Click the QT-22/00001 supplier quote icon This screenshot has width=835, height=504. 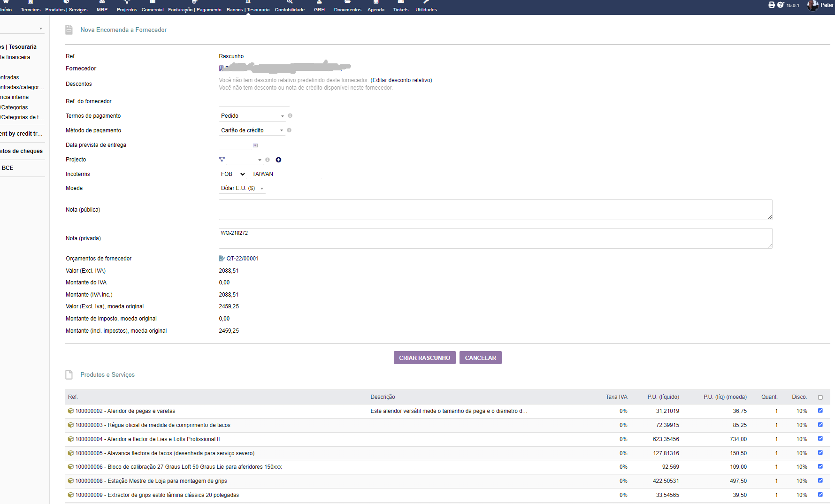(222, 259)
